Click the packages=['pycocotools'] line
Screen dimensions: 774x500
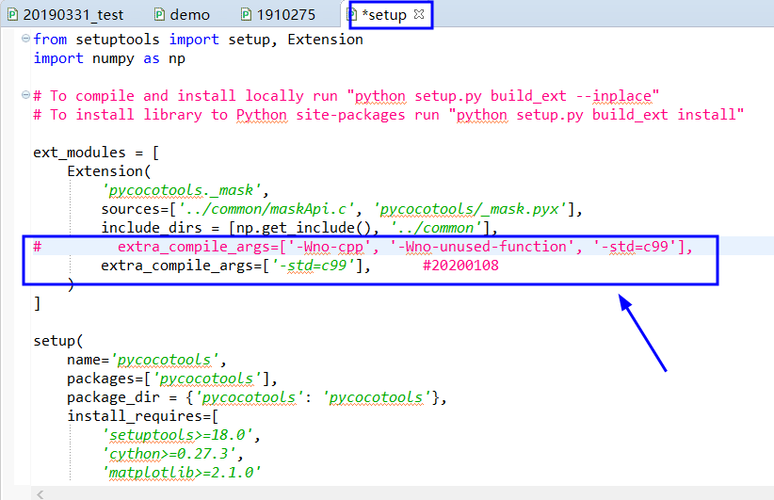172,379
